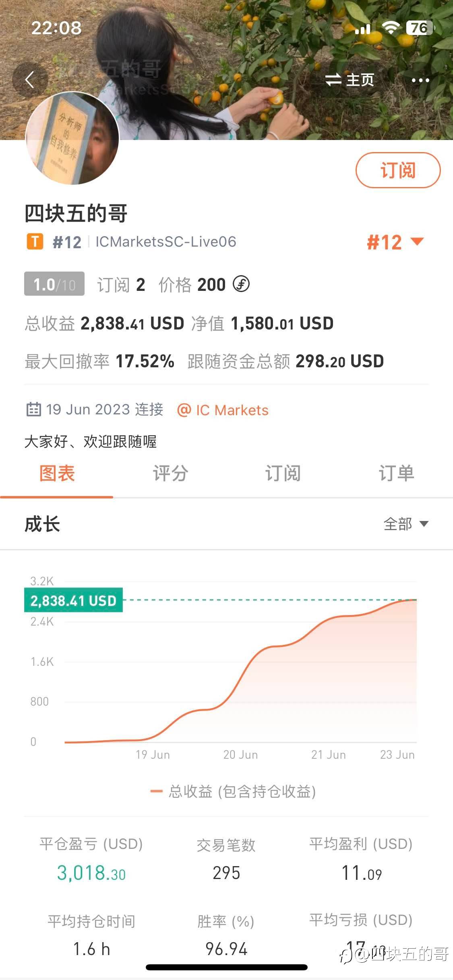The height and width of the screenshot is (980, 453).
Task: Switch to the 订单 tab
Action: [396, 474]
